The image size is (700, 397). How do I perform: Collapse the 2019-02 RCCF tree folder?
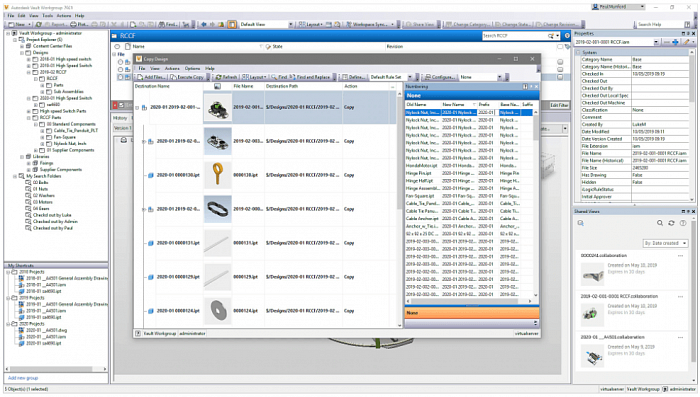point(29,72)
